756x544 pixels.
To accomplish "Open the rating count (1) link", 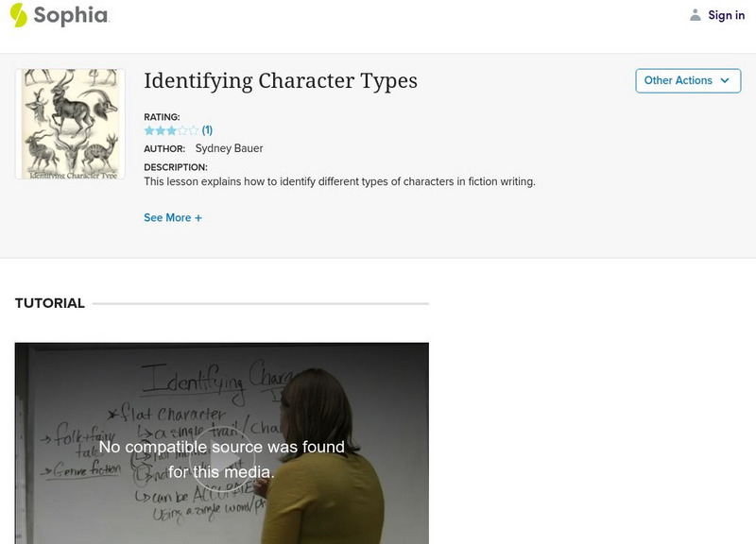I will (x=207, y=130).
